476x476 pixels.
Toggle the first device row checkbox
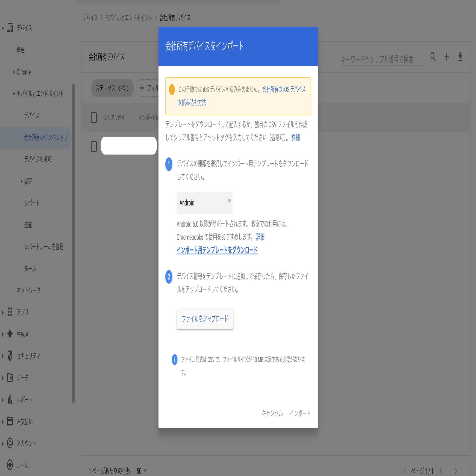click(94, 146)
